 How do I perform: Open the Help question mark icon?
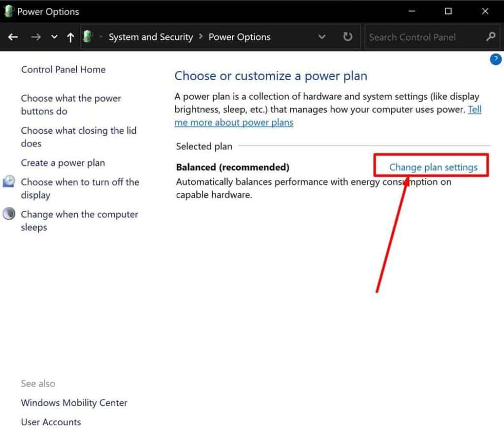496,59
